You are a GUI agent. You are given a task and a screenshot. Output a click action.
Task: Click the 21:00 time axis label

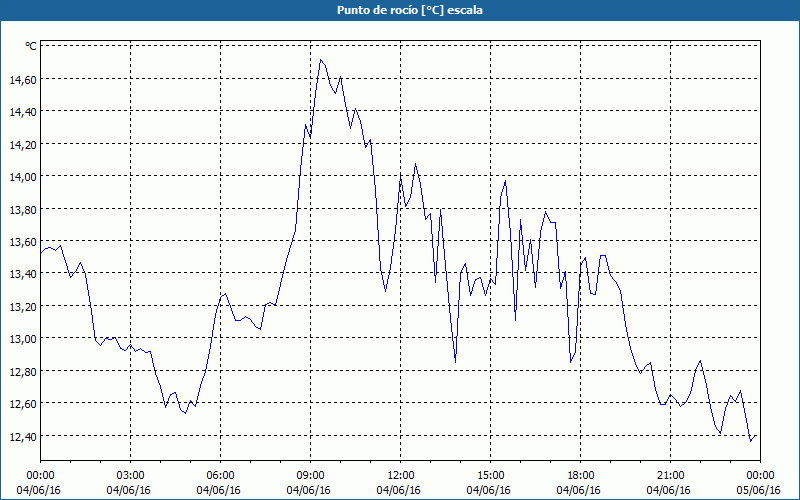pos(670,476)
